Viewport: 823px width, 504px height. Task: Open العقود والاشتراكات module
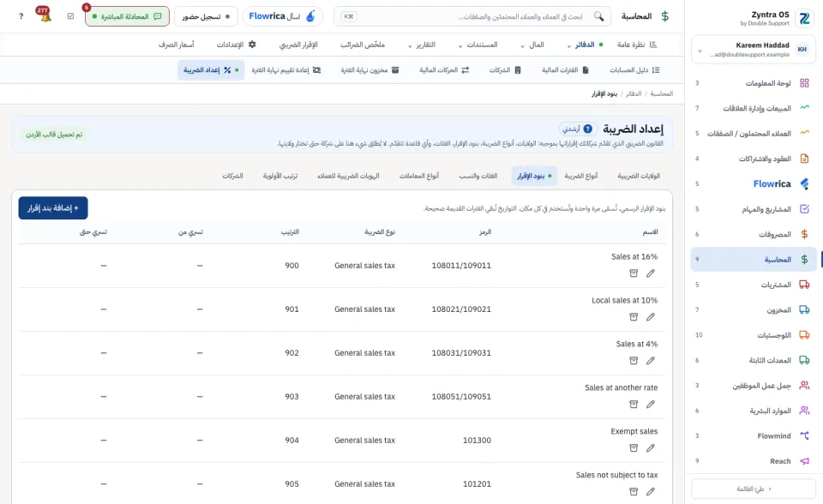(x=754, y=159)
